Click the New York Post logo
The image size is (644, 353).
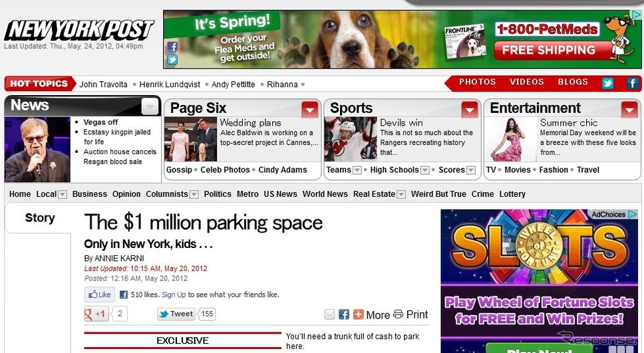(79, 30)
